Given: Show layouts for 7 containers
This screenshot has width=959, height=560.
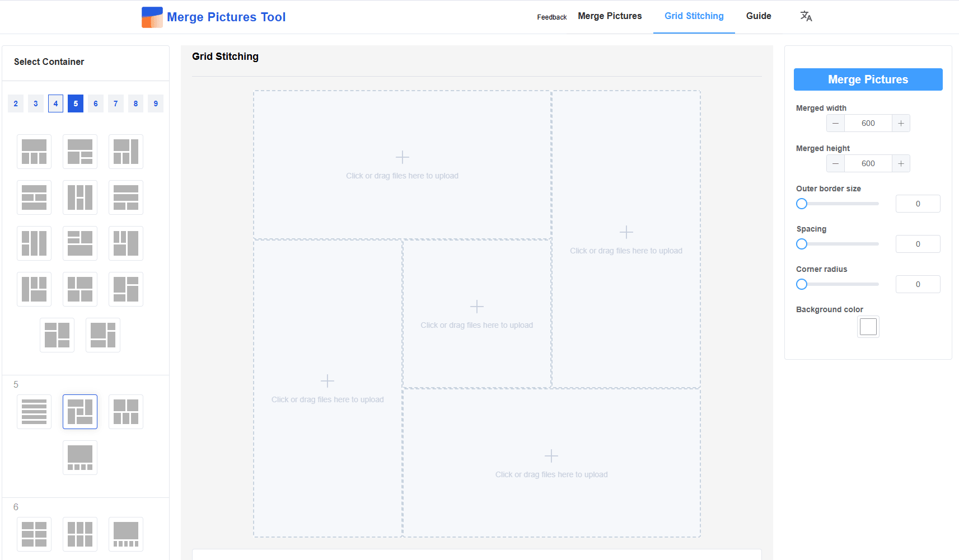Looking at the screenshot, I should [x=116, y=103].
